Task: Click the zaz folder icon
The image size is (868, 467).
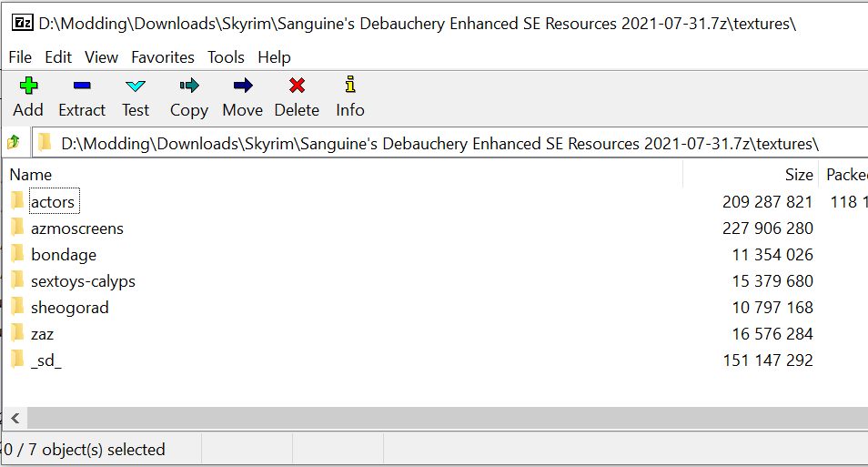Action: coord(17,333)
